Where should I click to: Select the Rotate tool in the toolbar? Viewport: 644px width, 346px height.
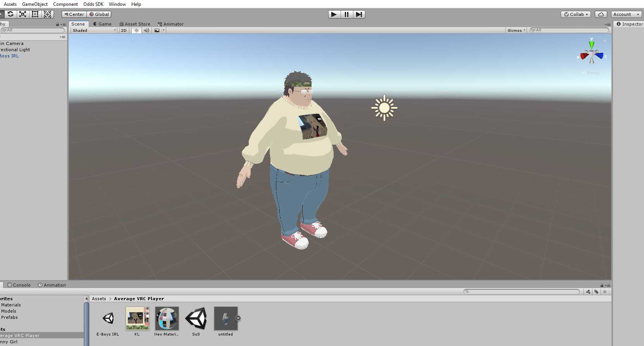click(10, 14)
